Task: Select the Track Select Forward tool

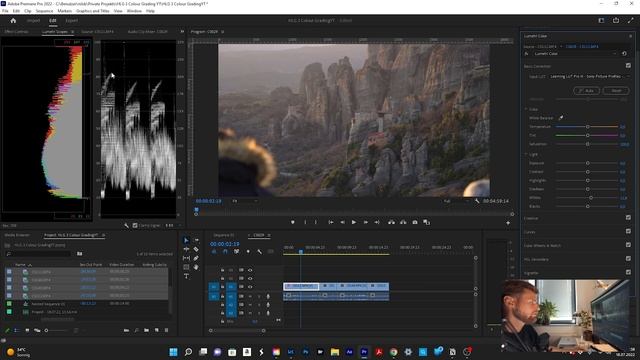Action: coord(196,240)
